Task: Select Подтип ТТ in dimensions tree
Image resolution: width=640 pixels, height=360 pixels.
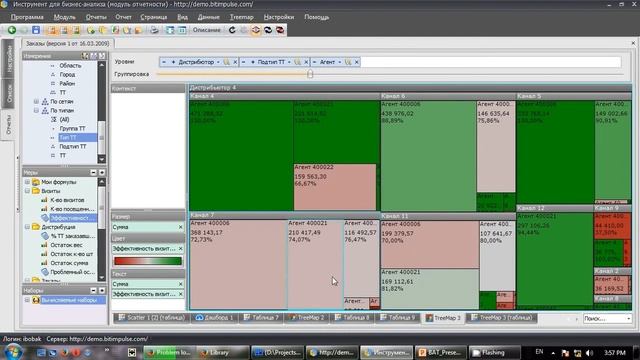Action: coord(73,147)
